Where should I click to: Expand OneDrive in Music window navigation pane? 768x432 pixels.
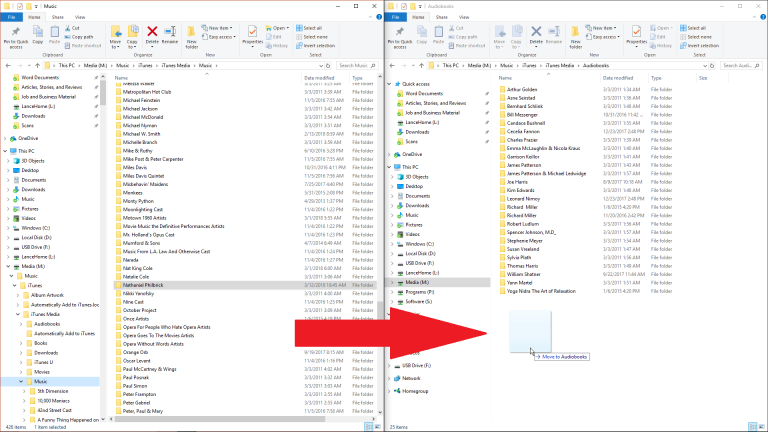point(5,139)
